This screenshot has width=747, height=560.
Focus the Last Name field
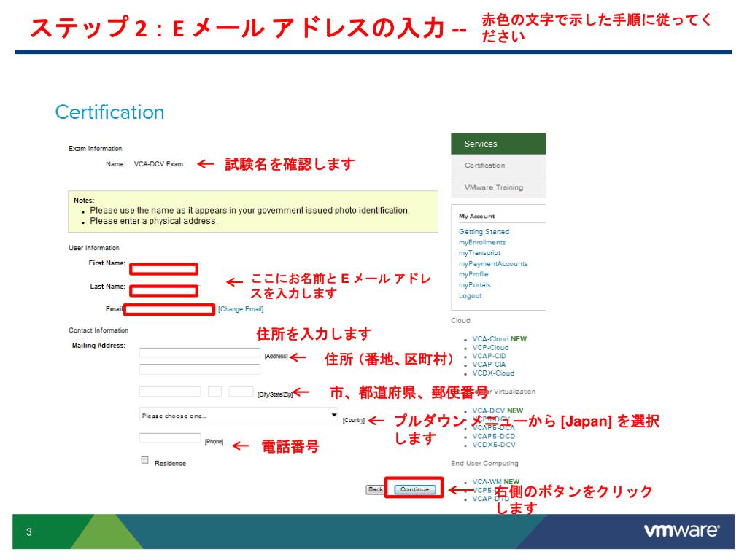(164, 290)
